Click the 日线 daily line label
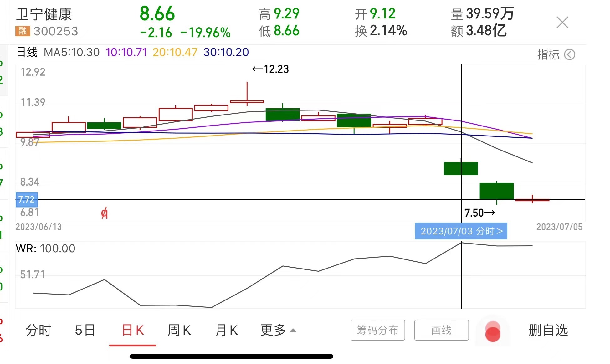This screenshot has height=364, width=610. 27,52
